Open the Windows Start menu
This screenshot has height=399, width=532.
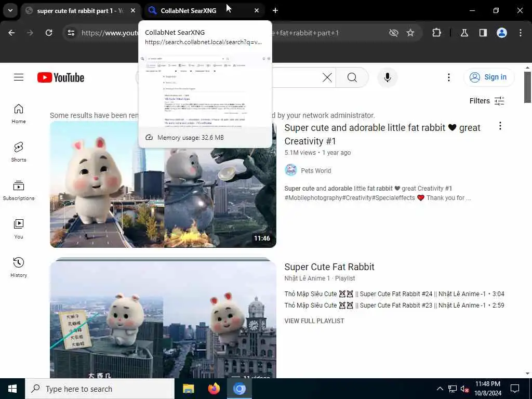point(12,389)
